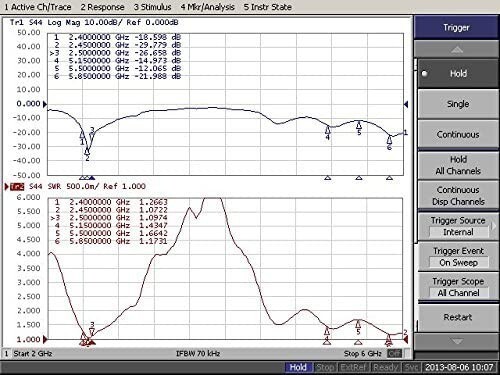Enable Continuous trigger mode
This screenshot has width=500, height=375.
(458, 135)
